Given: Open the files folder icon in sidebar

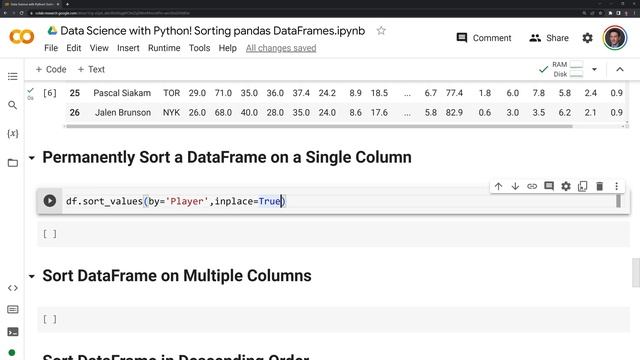Looking at the screenshot, I should click(x=13, y=163).
